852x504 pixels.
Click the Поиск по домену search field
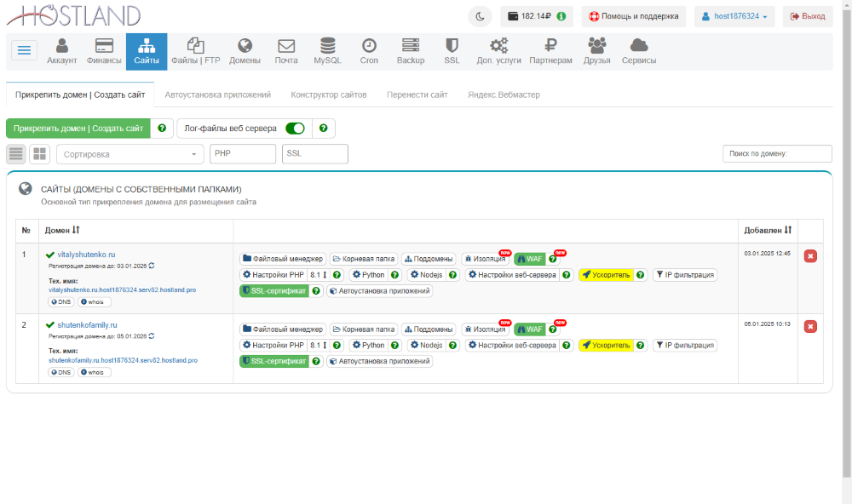[776, 154]
